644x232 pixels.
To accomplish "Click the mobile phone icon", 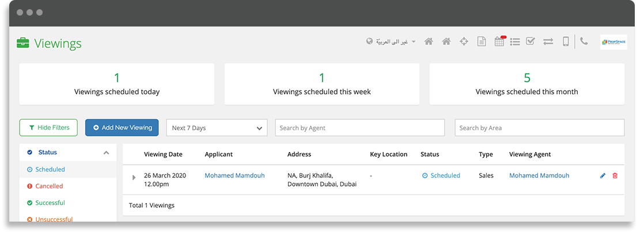I will 566,41.
